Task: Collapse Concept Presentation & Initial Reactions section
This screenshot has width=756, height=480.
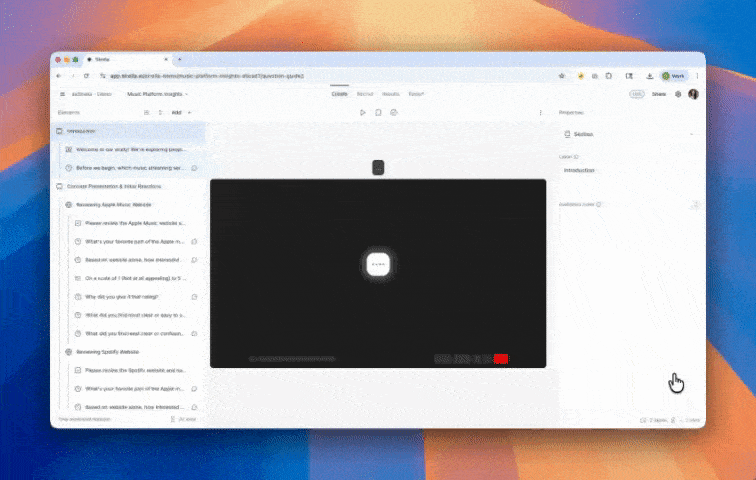Action: pyautogui.click(x=128, y=186)
